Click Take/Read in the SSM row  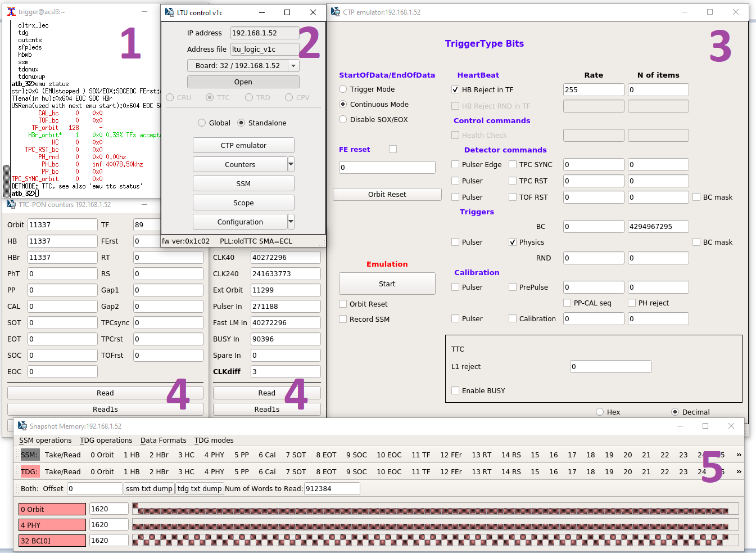pos(63,455)
